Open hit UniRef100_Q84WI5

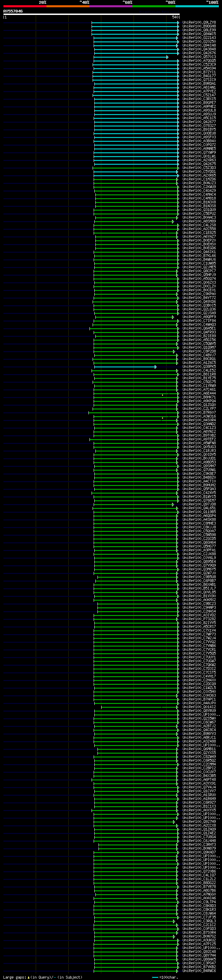tap(199, 34)
